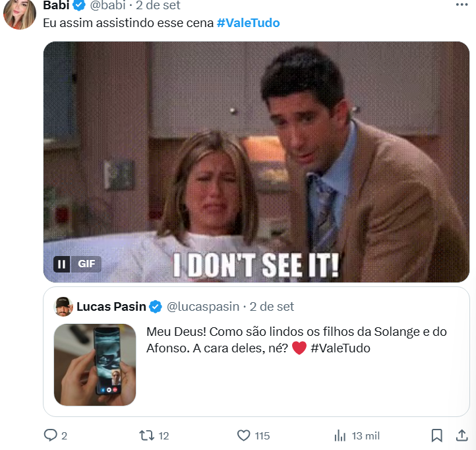The height and width of the screenshot is (450, 476).
Task: Open the quoted post's phone thumbnail
Action: point(95,364)
